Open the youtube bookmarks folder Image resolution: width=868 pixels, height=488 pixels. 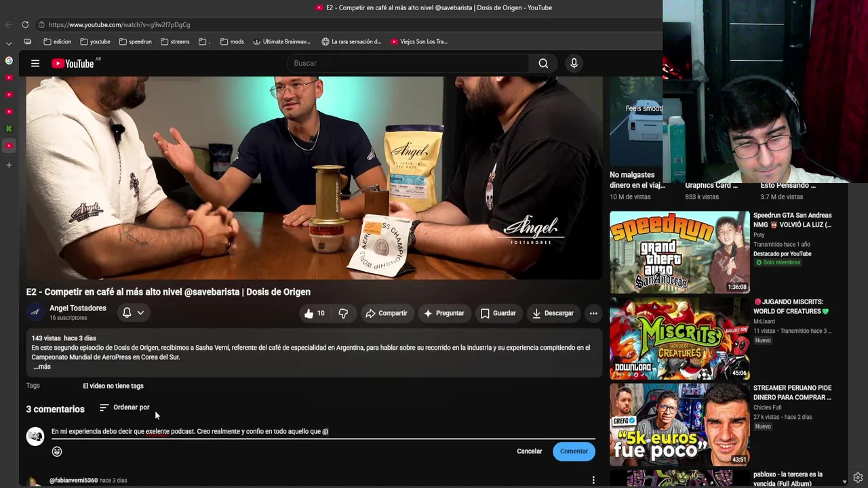[x=94, y=41]
